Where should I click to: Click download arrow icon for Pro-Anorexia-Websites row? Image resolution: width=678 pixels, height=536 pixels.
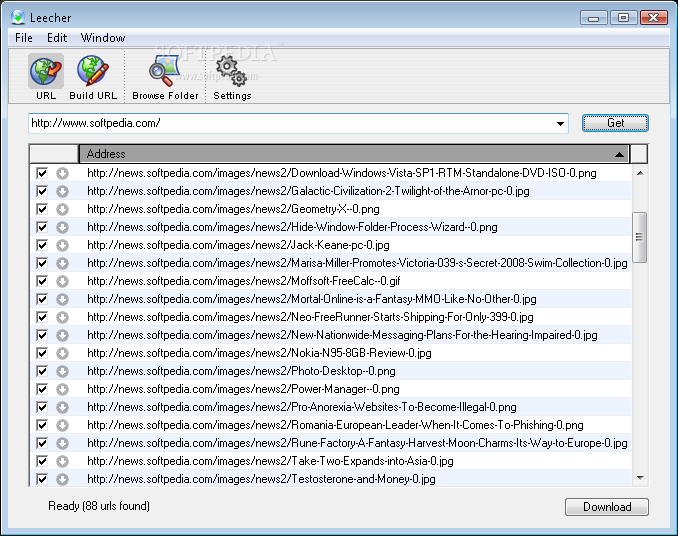click(62, 407)
